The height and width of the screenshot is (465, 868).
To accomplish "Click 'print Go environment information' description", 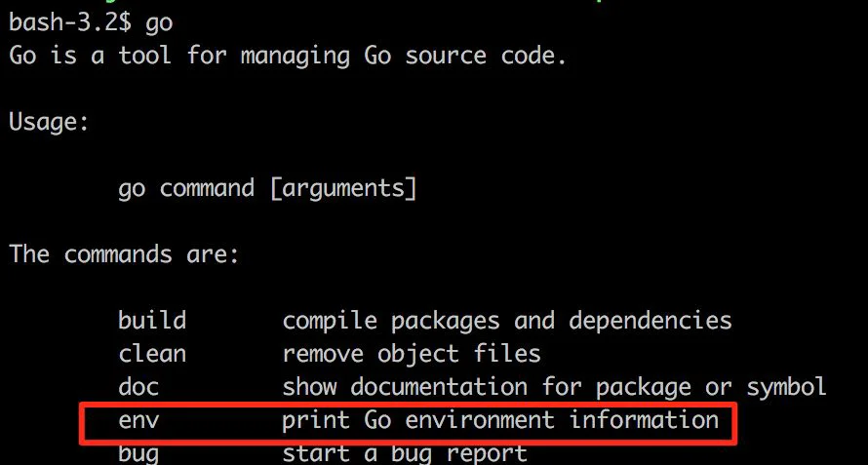I will point(500,421).
